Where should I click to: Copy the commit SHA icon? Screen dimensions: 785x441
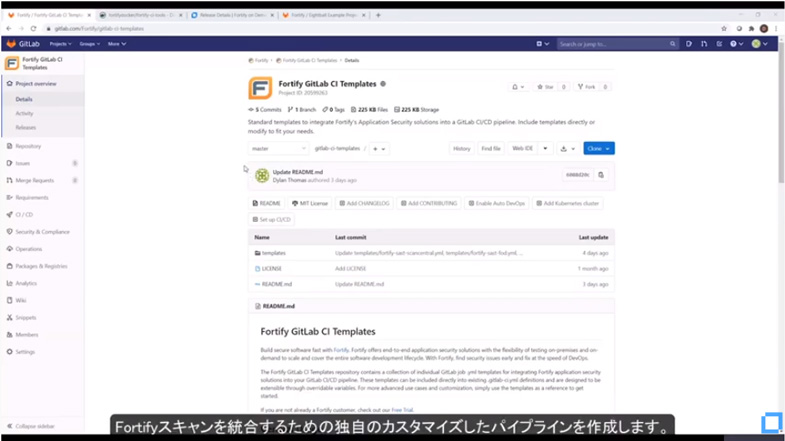tap(601, 175)
